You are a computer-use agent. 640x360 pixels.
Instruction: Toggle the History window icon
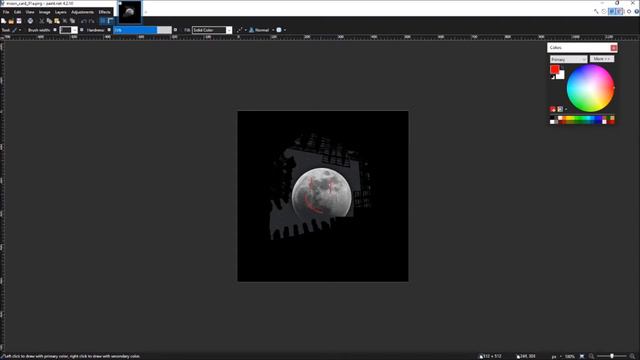[604, 11]
